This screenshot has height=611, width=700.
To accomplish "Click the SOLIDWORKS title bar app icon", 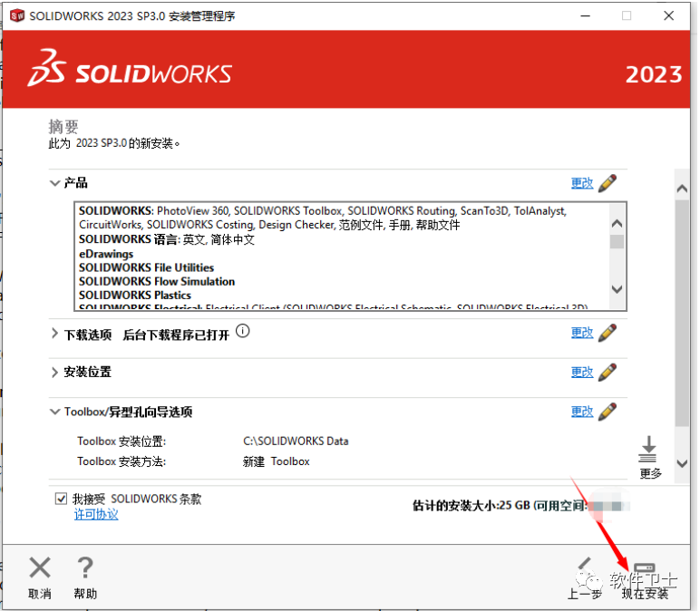I will pos(17,16).
